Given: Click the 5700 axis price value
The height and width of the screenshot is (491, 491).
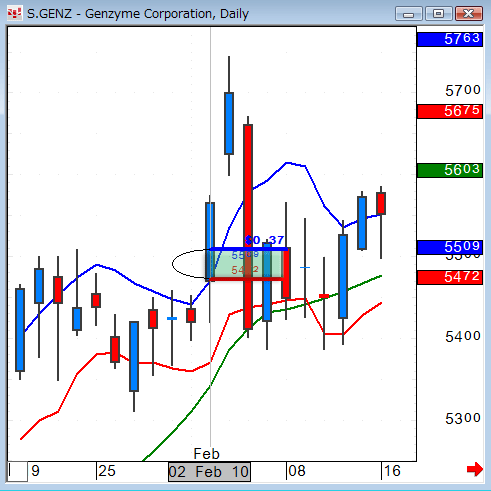Looking at the screenshot, I should pos(463,90).
